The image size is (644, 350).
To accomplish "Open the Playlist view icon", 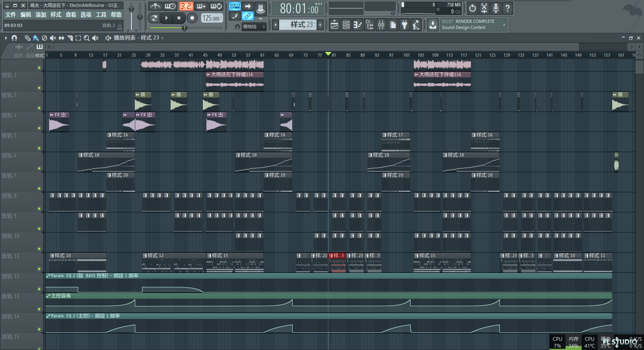I will point(334,25).
